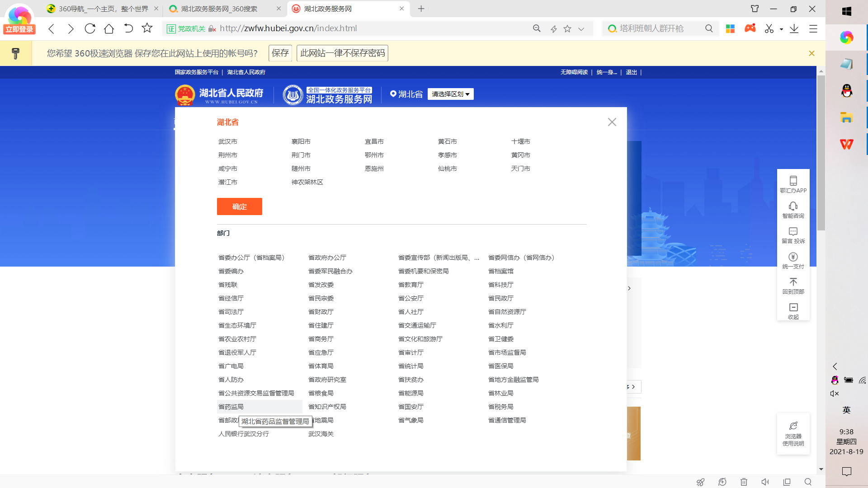Open screenshot tool dropdown arrow
Screen dimensions: 868x488
click(x=781, y=29)
